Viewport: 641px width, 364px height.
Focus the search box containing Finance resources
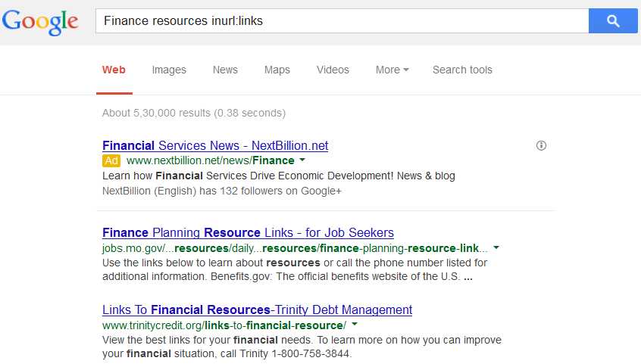point(342,21)
